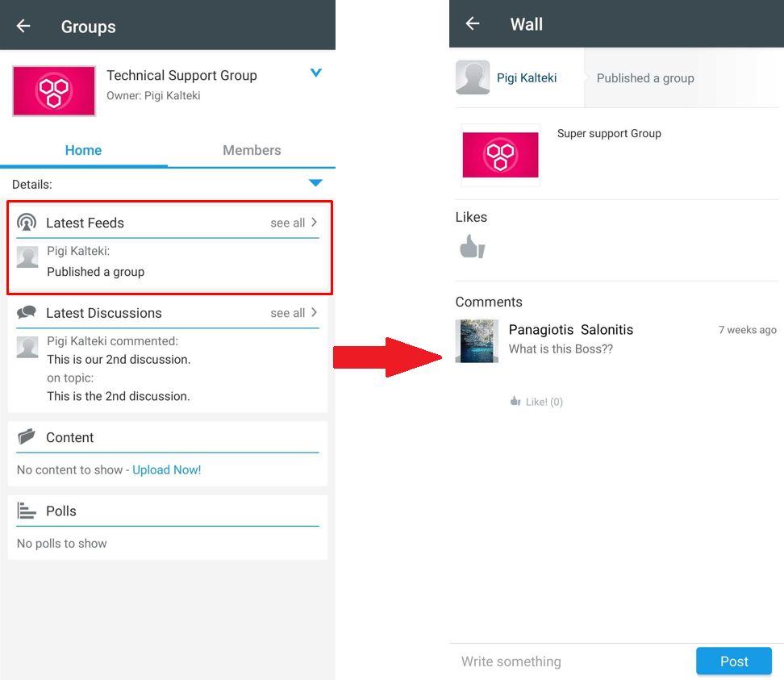Switch to the Home tab
This screenshot has height=680, width=784.
84,150
